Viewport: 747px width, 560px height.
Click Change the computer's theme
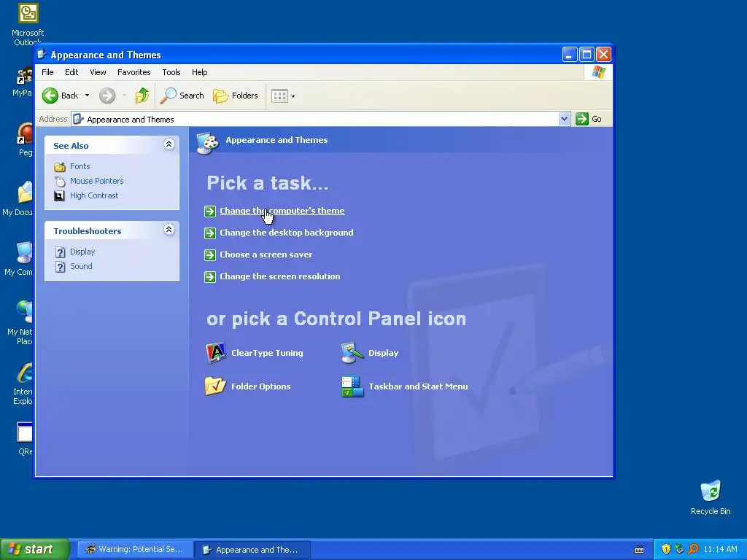click(x=282, y=211)
